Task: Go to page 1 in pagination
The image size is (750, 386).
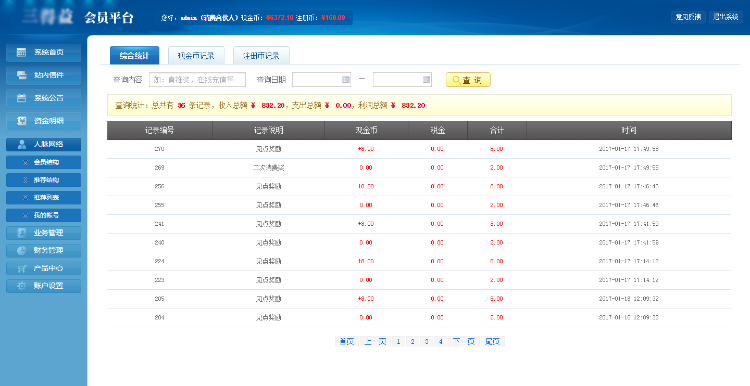Action: coord(398,342)
